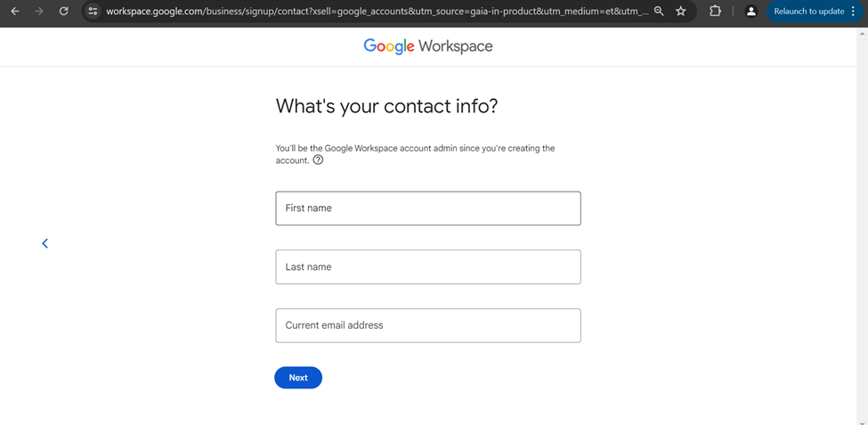Click the Relaunch to update button

tap(808, 11)
